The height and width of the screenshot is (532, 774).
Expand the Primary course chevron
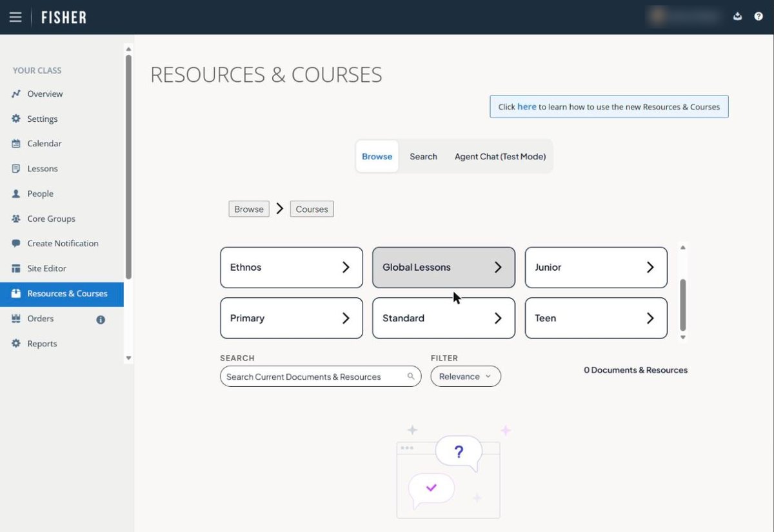pos(346,318)
